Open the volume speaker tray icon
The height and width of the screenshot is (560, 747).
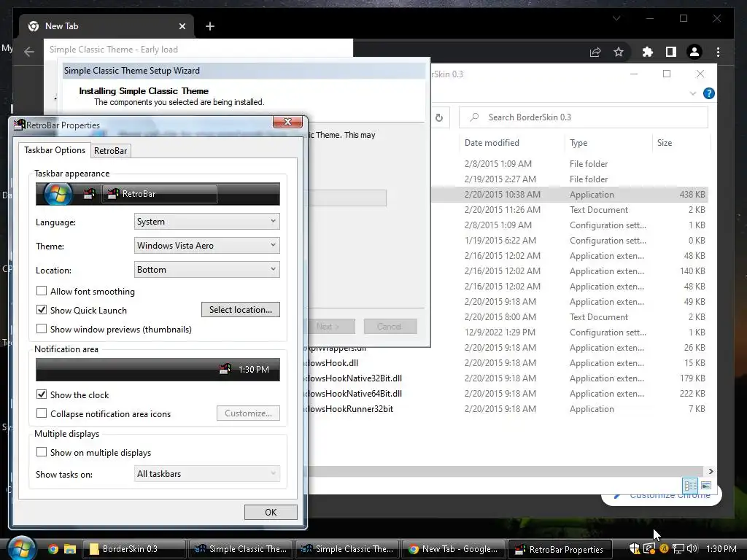[692, 548]
